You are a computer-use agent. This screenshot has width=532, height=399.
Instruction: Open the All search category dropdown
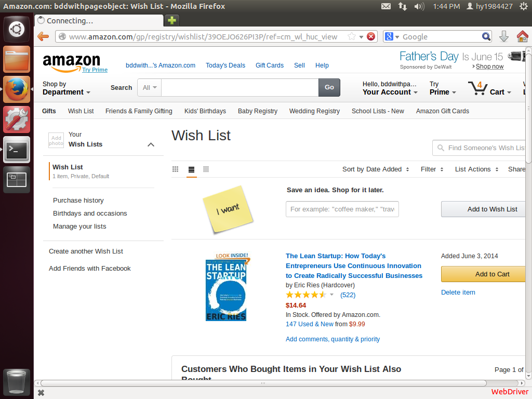click(x=150, y=87)
